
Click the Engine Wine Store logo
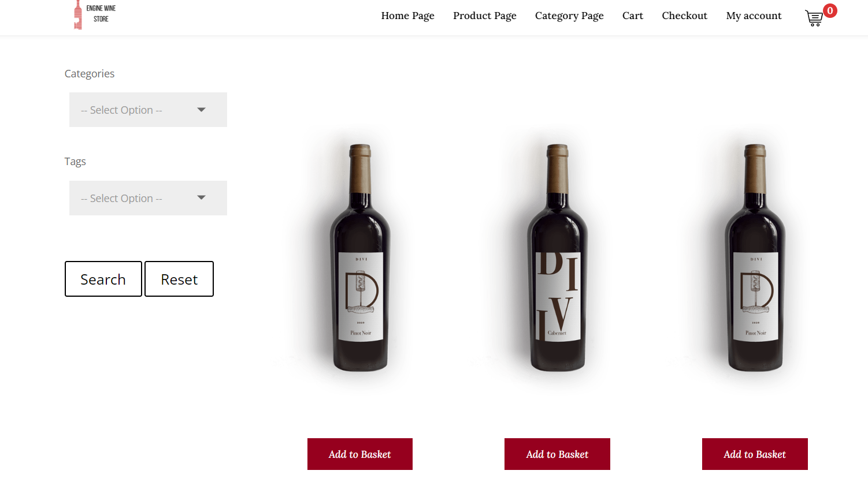pyautogui.click(x=95, y=14)
